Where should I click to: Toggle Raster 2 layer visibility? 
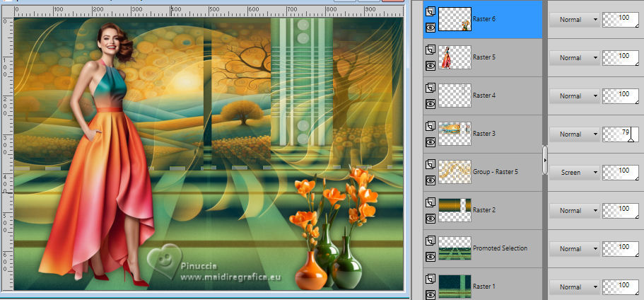(430, 219)
